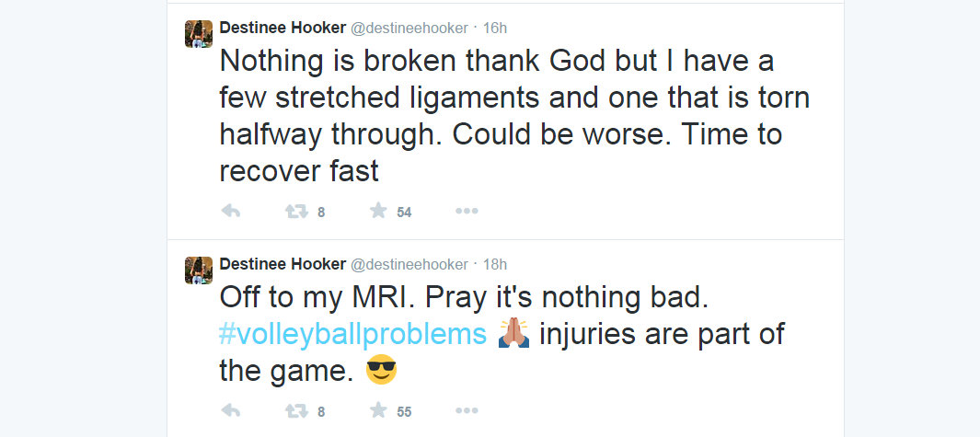Open more options on the 16h tweet
This screenshot has width=980, height=437.
[467, 212]
